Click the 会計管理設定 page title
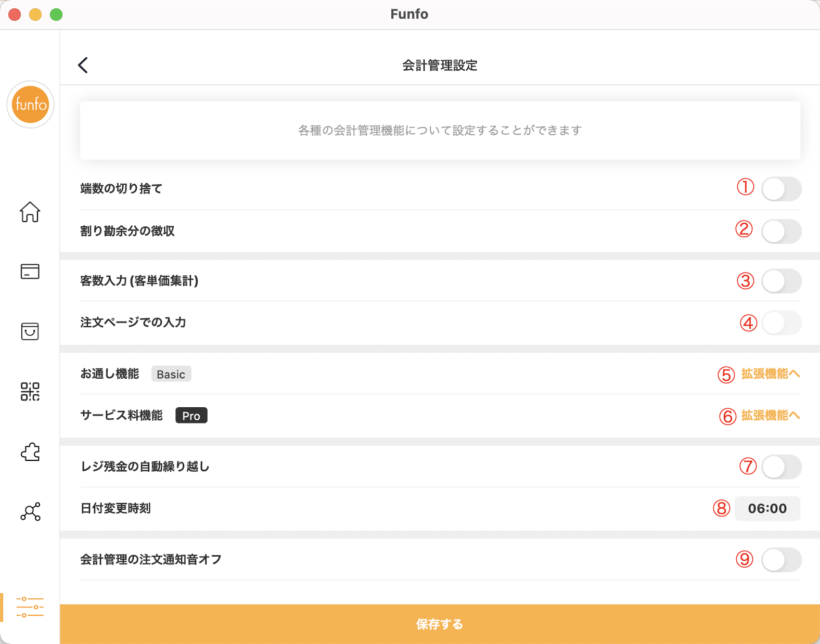 coord(440,66)
